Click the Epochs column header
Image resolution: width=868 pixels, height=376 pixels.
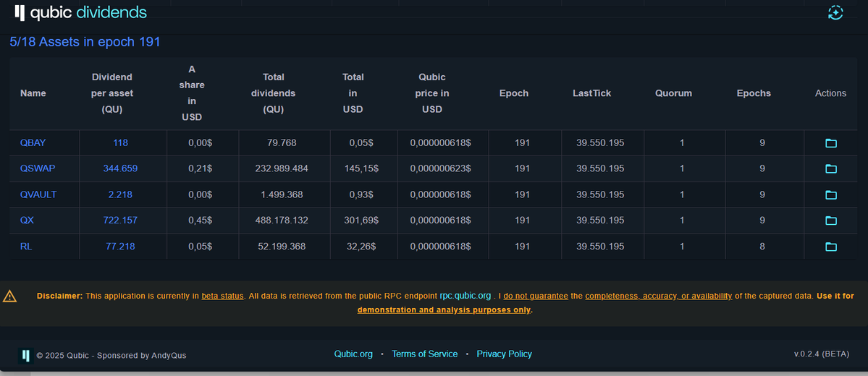(754, 93)
